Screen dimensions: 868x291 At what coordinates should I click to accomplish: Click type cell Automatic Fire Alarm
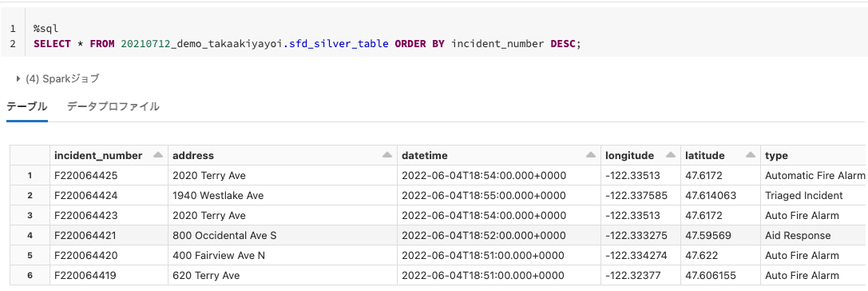814,176
